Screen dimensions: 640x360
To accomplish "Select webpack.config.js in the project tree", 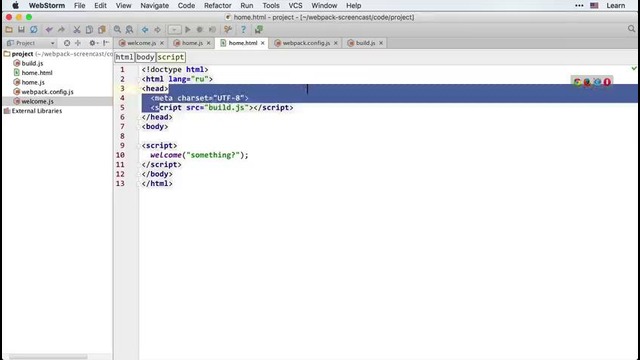I will (47, 92).
